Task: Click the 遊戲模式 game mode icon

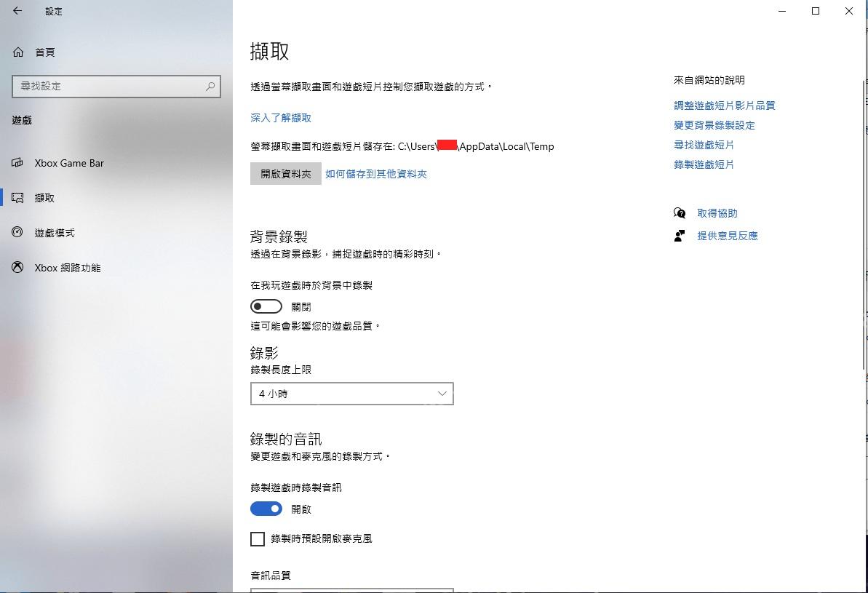Action: [x=17, y=233]
